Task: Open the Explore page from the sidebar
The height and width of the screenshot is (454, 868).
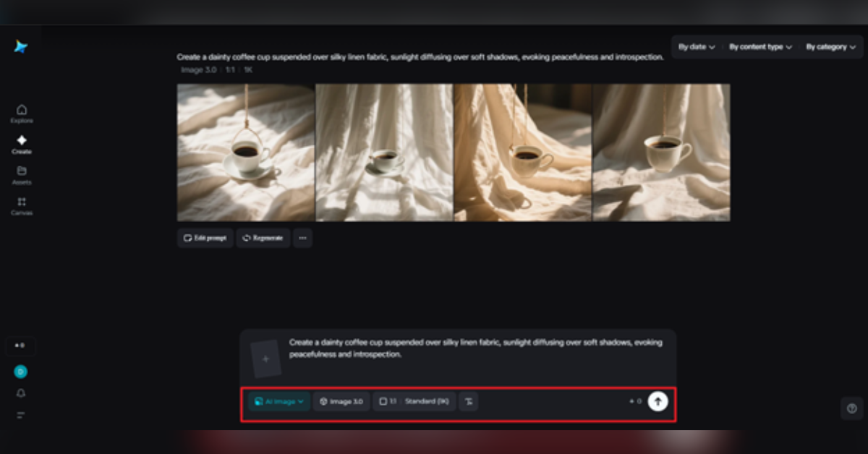Action: (21, 113)
